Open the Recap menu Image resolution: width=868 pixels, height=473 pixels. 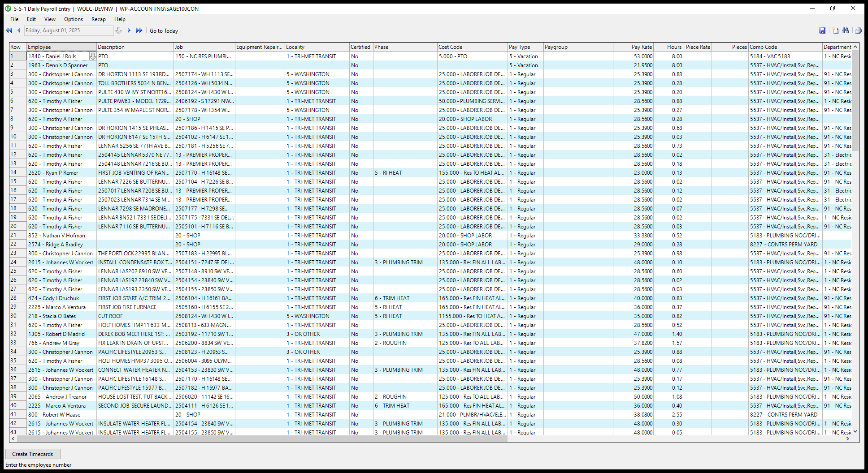coord(98,19)
